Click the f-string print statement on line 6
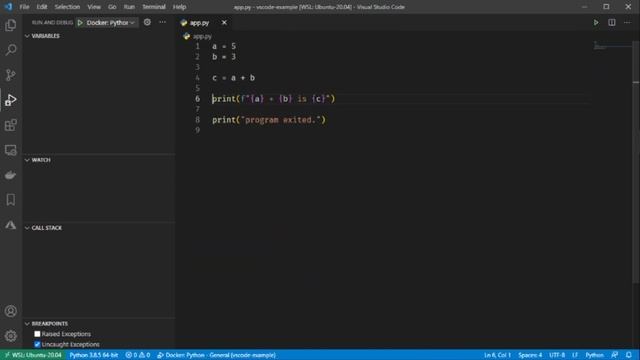Screen dimensions: 640x360 click(273, 99)
